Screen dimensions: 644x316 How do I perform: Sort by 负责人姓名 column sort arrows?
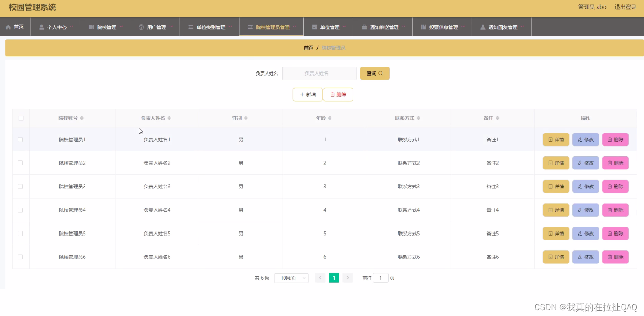pos(169,118)
